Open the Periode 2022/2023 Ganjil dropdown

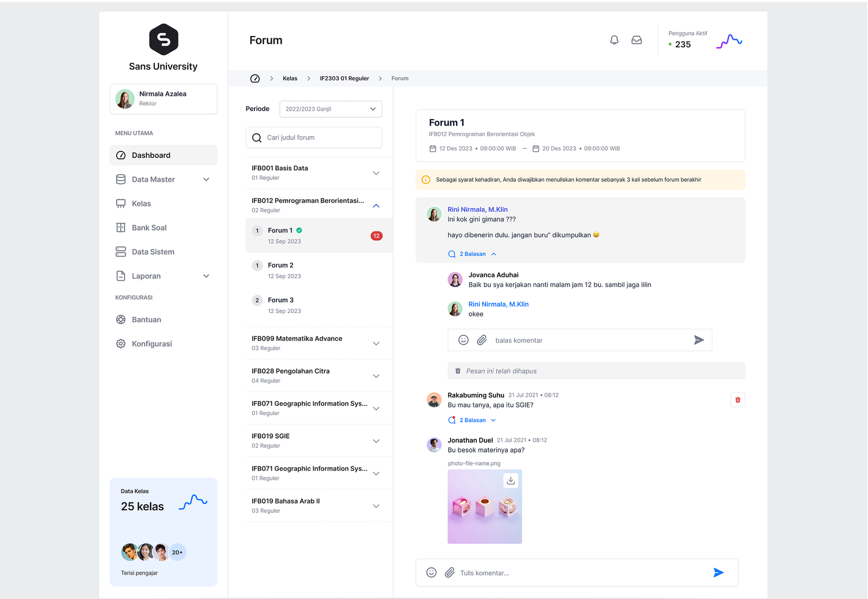[x=331, y=109]
